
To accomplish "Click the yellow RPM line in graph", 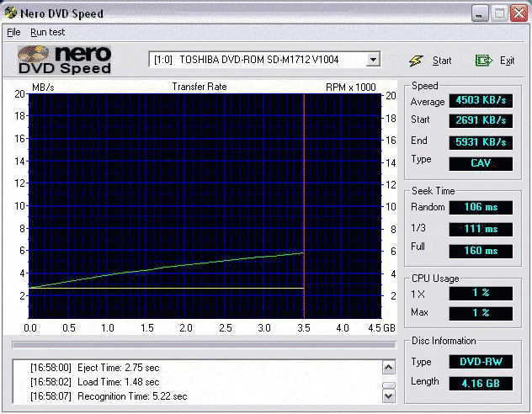I will pos(167,289).
